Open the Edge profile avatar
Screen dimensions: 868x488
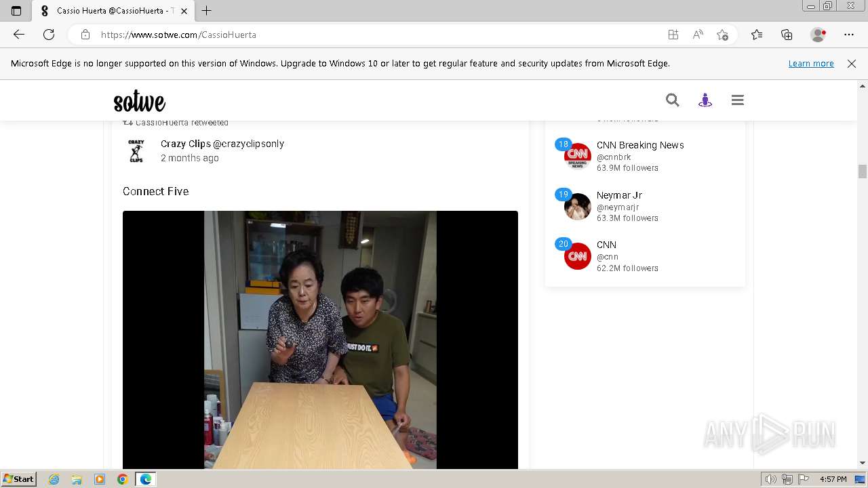(818, 35)
